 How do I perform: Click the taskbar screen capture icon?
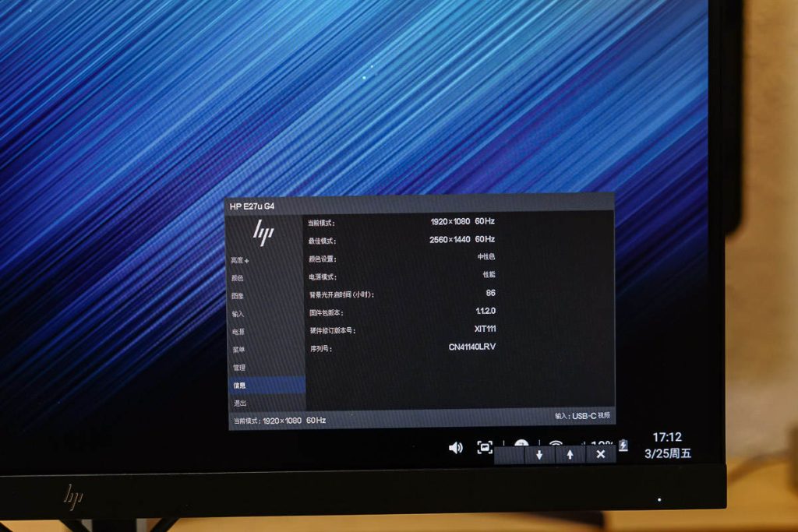click(x=485, y=448)
